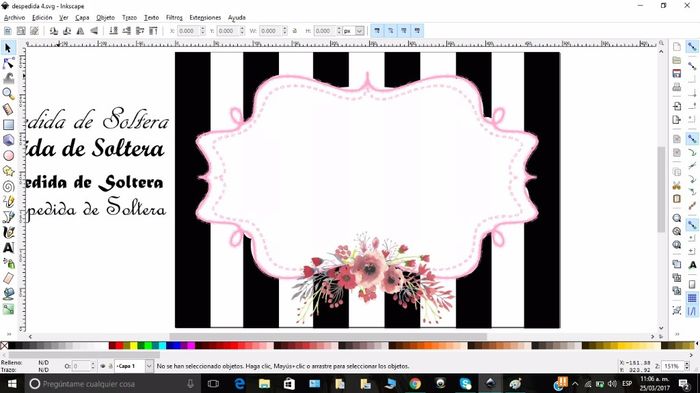
Task: Select the Measure tool
Action: [8, 109]
